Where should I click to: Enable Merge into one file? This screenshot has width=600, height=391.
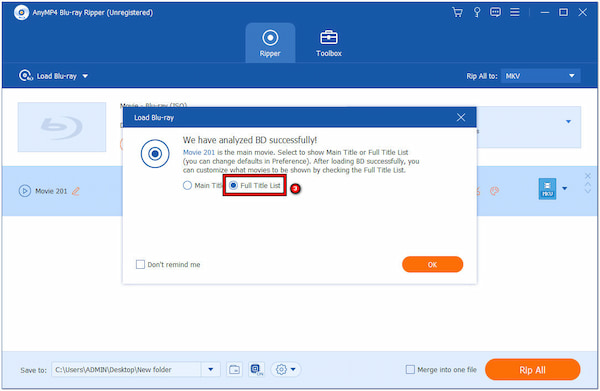[410, 370]
